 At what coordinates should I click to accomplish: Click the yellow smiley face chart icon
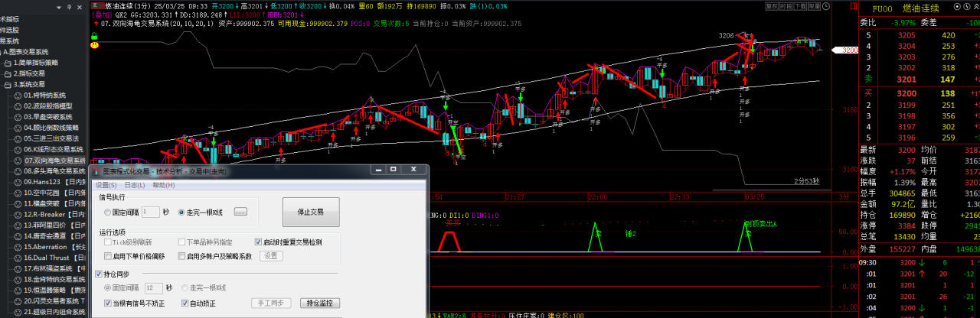coord(94,45)
